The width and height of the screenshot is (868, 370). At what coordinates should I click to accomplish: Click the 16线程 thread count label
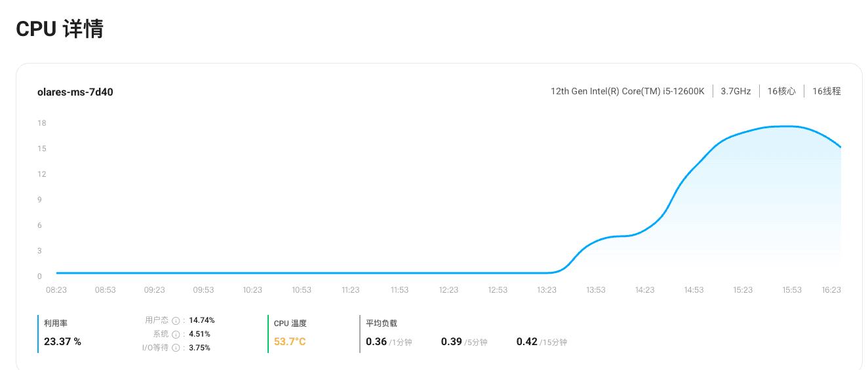826,91
